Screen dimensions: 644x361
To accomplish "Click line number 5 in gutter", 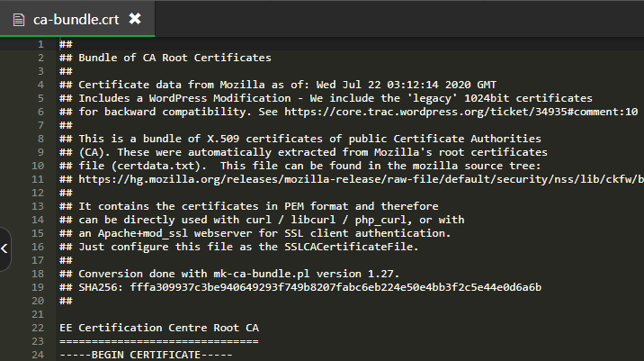I will click(40, 98).
